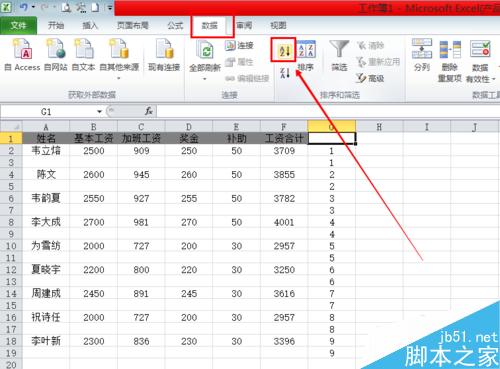Open the Undo history dropdown arrow
The height and width of the screenshot is (369, 500).
click(x=33, y=7)
